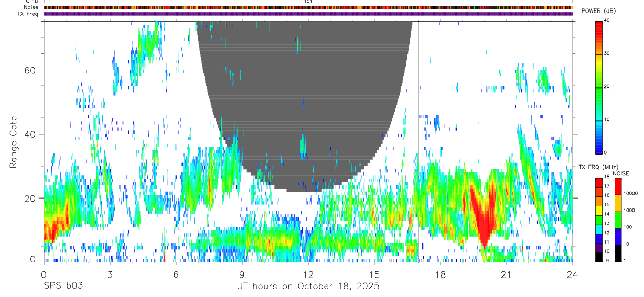Click the TX Freq row label at top

[28, 14]
